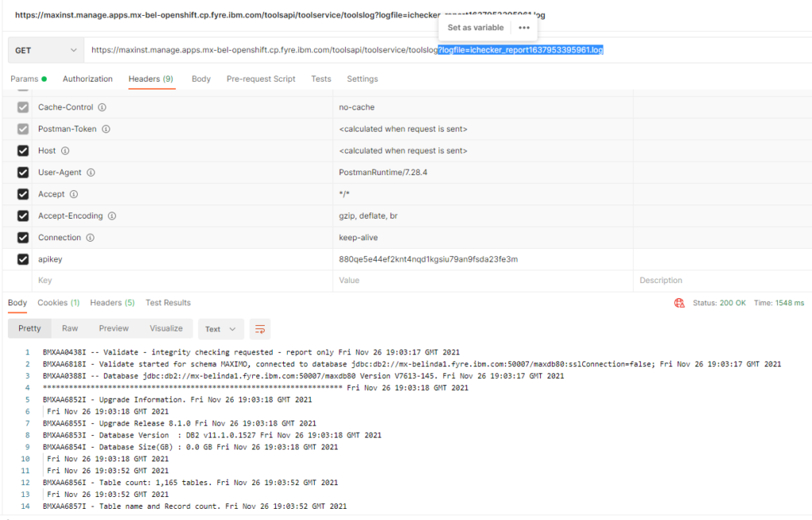Click response line 7 Upgrade Release text

pos(179,423)
